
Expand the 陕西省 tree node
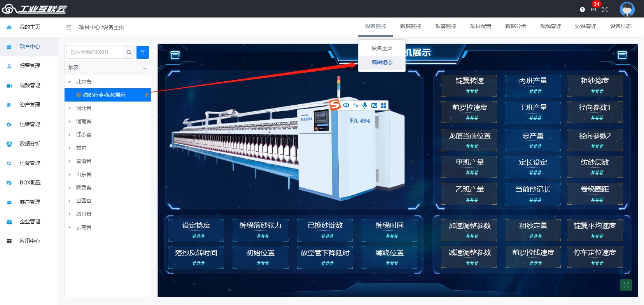pyautogui.click(x=70, y=188)
